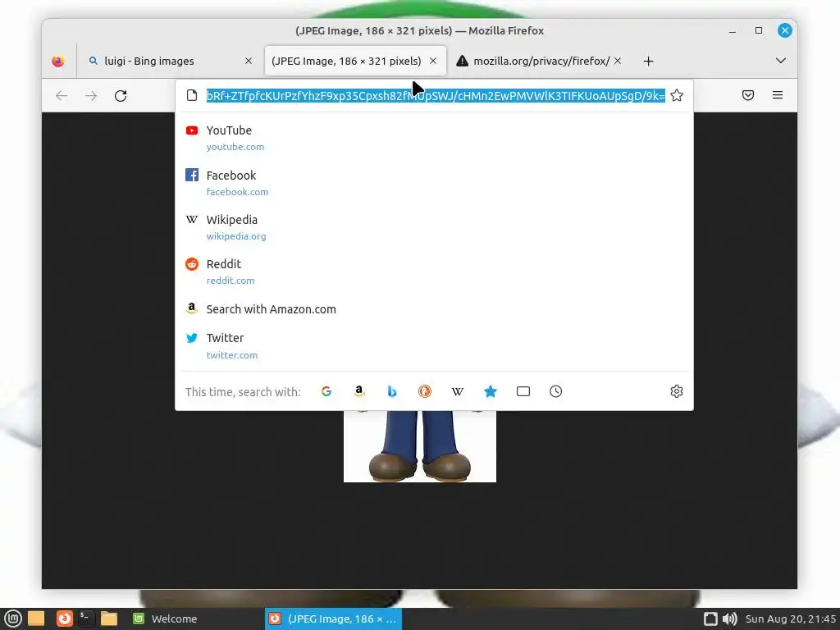Close the mozilla.org privacy tab
840x630 pixels.
(617, 61)
